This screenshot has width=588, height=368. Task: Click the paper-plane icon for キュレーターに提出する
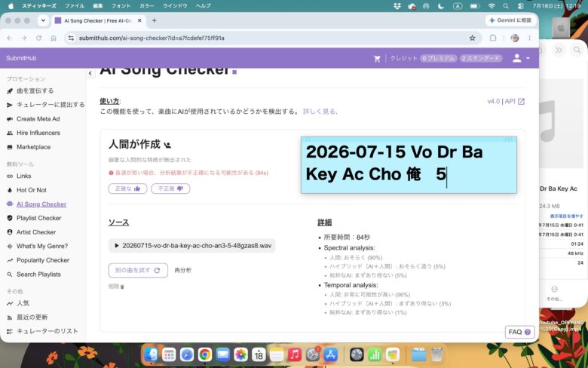(10, 105)
